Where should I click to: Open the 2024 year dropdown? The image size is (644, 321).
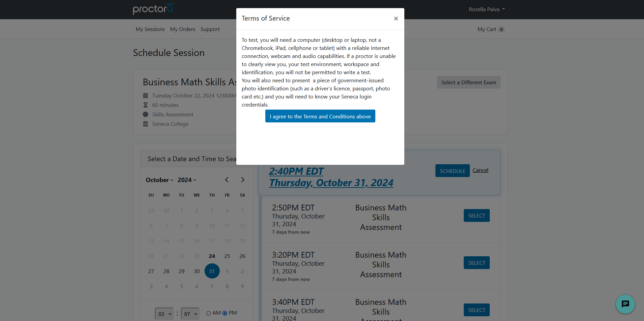pos(187,180)
